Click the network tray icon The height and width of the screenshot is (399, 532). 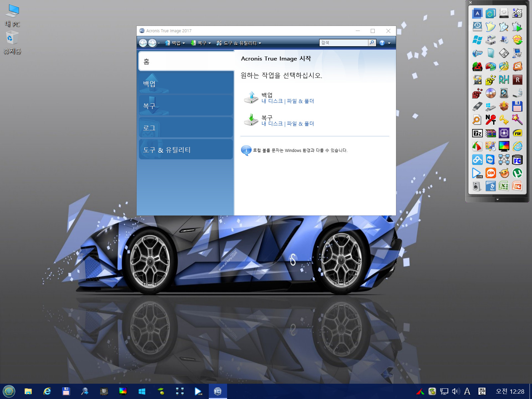(x=444, y=391)
